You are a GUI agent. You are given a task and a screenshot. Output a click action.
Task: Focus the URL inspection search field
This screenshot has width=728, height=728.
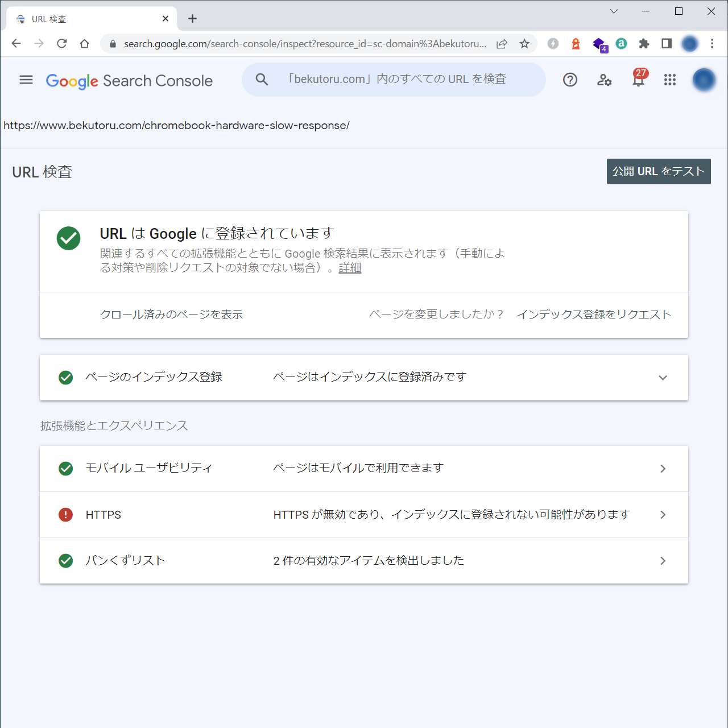pyautogui.click(x=397, y=80)
